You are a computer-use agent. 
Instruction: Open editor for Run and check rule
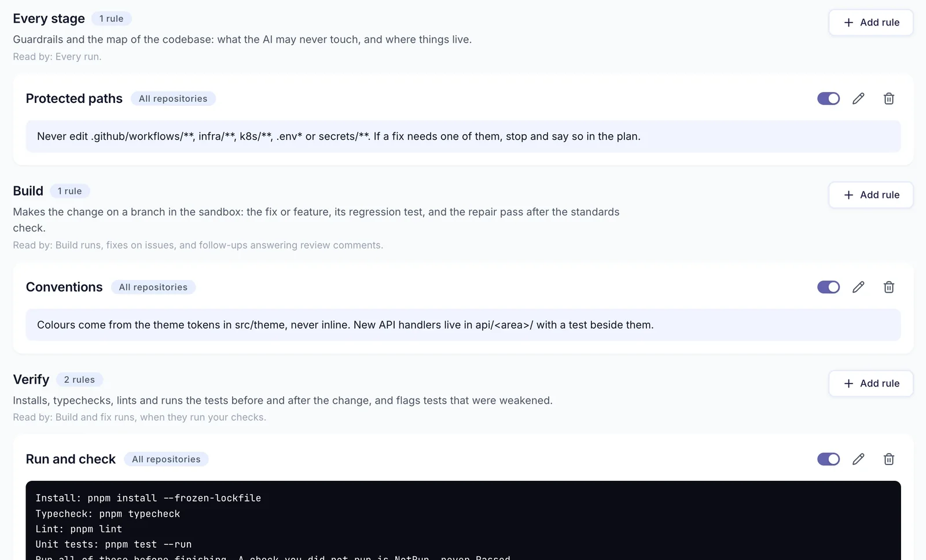[x=858, y=459]
